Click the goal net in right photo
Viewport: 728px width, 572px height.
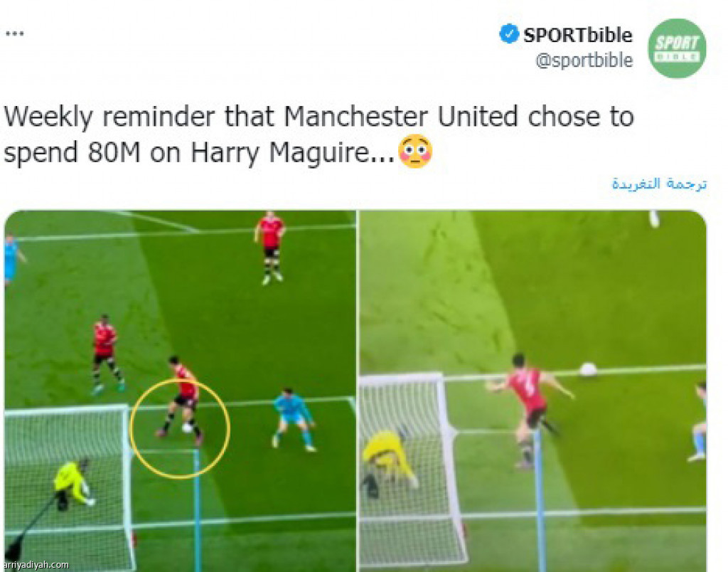pos(411,470)
